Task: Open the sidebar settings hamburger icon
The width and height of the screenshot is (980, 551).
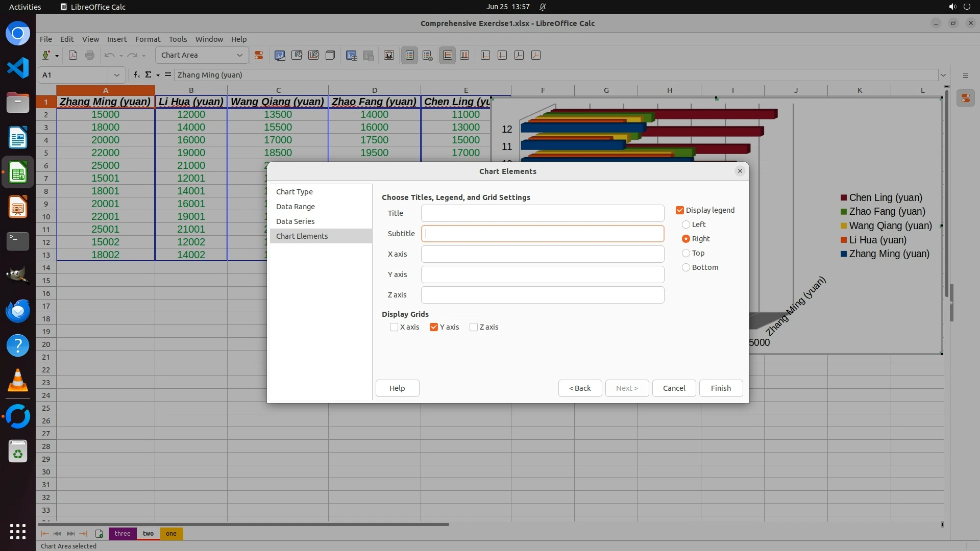Action: point(965,75)
